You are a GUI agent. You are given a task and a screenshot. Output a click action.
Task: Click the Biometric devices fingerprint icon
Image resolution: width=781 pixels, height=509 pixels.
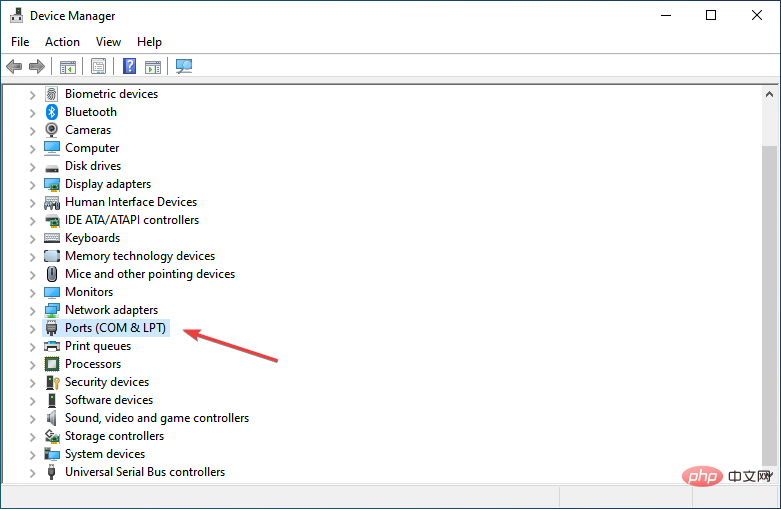click(x=52, y=94)
